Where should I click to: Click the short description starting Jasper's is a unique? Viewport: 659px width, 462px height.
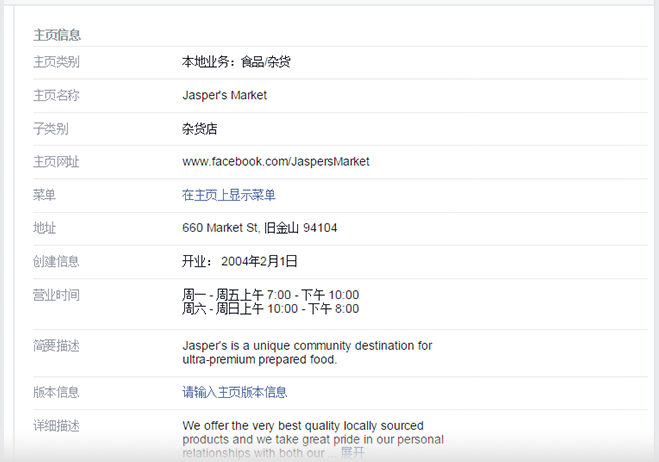(307, 353)
